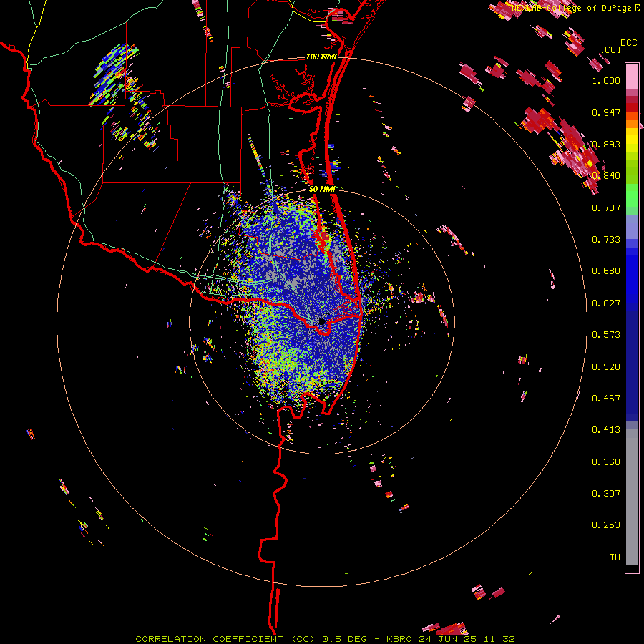
Task: Click the gray segment of color bar
Action: (x=632, y=497)
